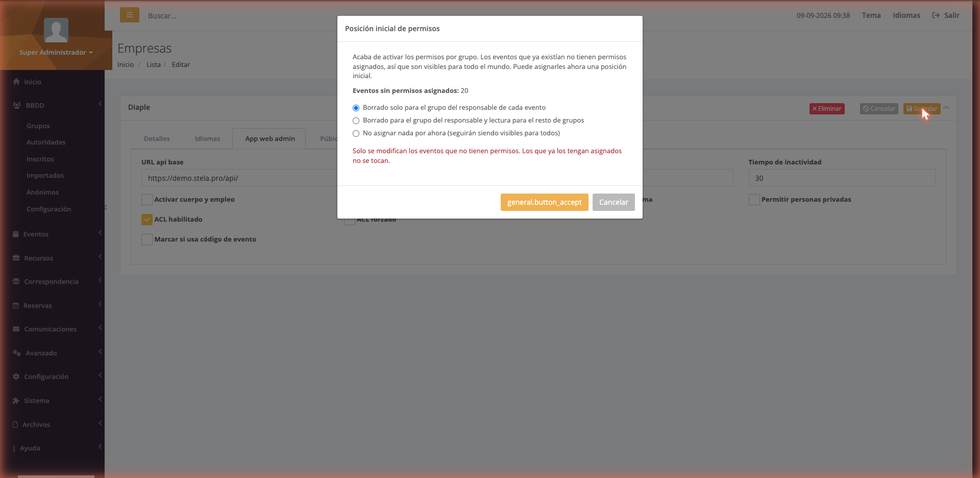Open Super Administrador user dropdown
This screenshot has width=980, height=478.
click(x=56, y=52)
